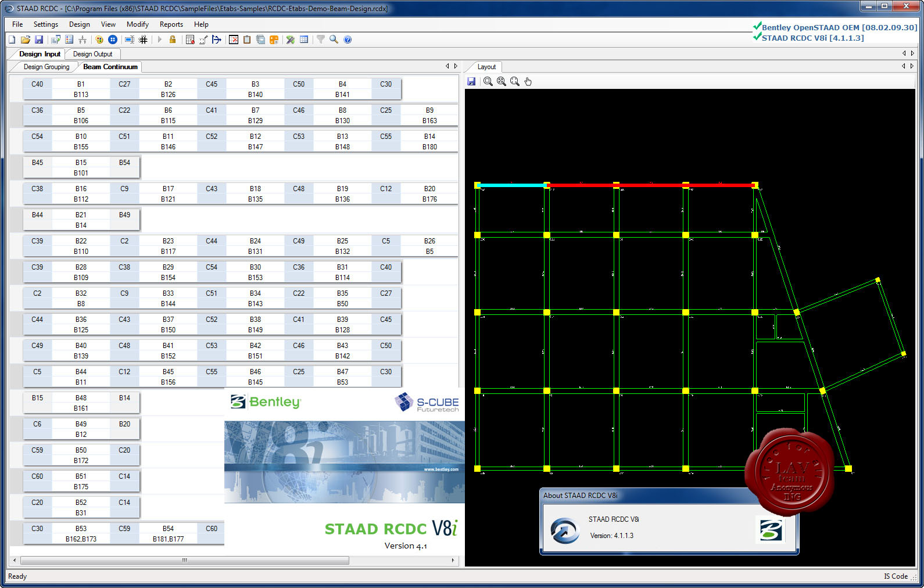
Task: Click the red X box icon
Action: pos(234,40)
